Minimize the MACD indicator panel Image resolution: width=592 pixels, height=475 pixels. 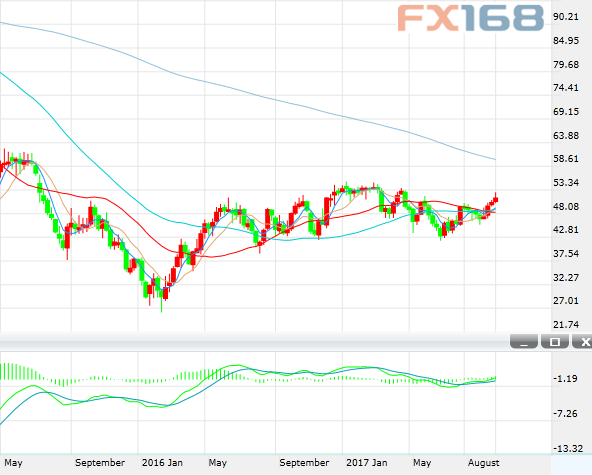[x=524, y=341]
